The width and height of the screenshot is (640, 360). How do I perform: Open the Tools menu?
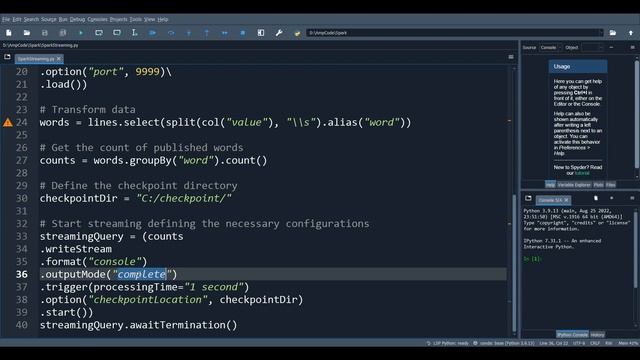coord(136,19)
